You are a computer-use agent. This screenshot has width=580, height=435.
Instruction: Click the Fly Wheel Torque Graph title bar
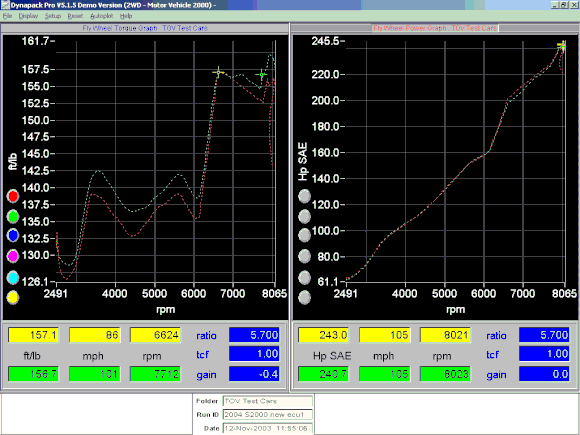(145, 28)
